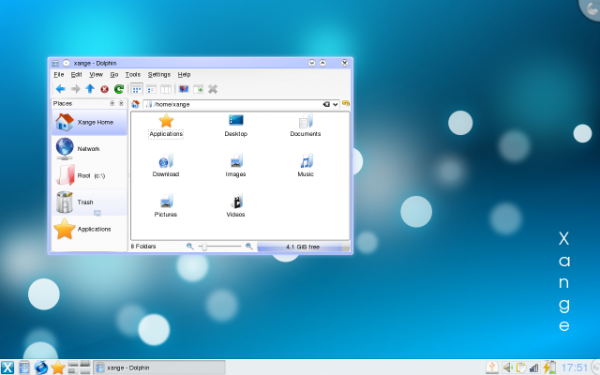Select the Download folder icon
The height and width of the screenshot is (375, 600).
pyautogui.click(x=166, y=161)
